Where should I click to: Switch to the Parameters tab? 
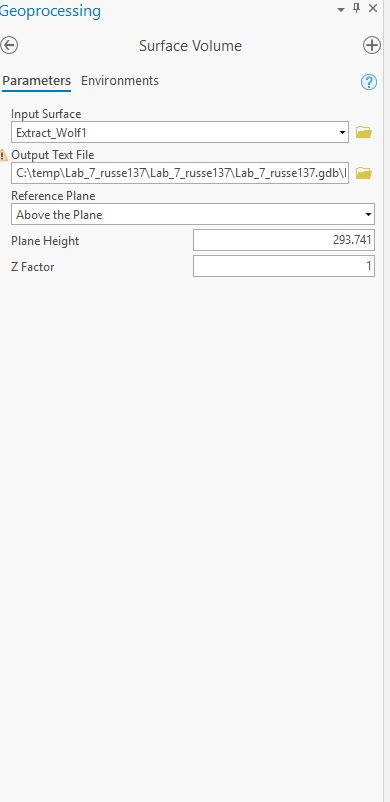[x=36, y=81]
